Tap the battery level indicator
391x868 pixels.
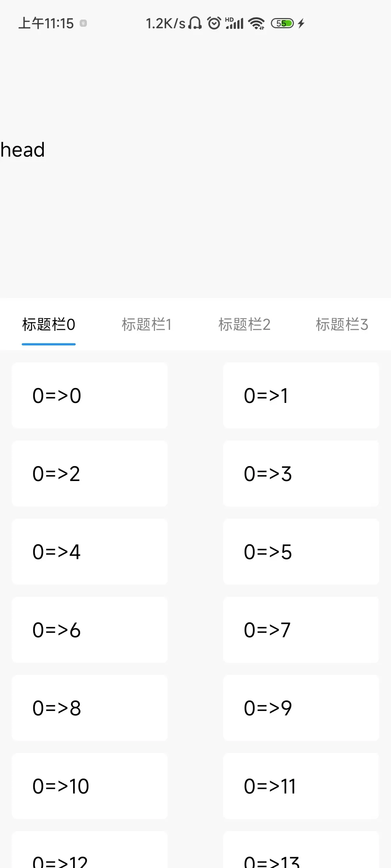(x=282, y=24)
